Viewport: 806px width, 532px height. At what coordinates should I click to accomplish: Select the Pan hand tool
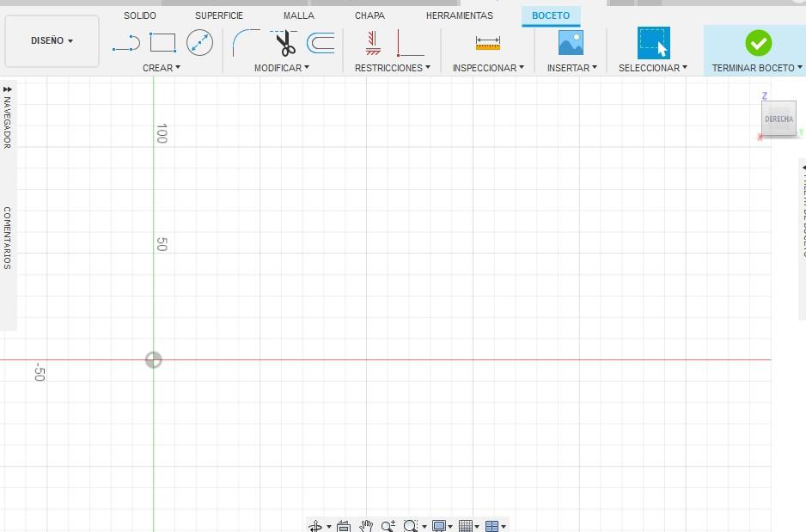tap(366, 526)
